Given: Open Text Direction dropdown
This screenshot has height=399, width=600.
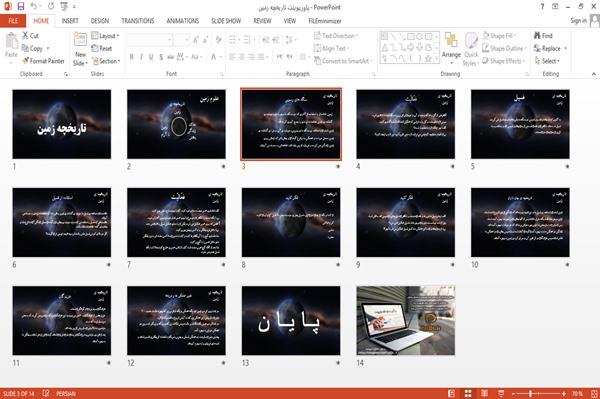Looking at the screenshot, I should click(x=336, y=36).
